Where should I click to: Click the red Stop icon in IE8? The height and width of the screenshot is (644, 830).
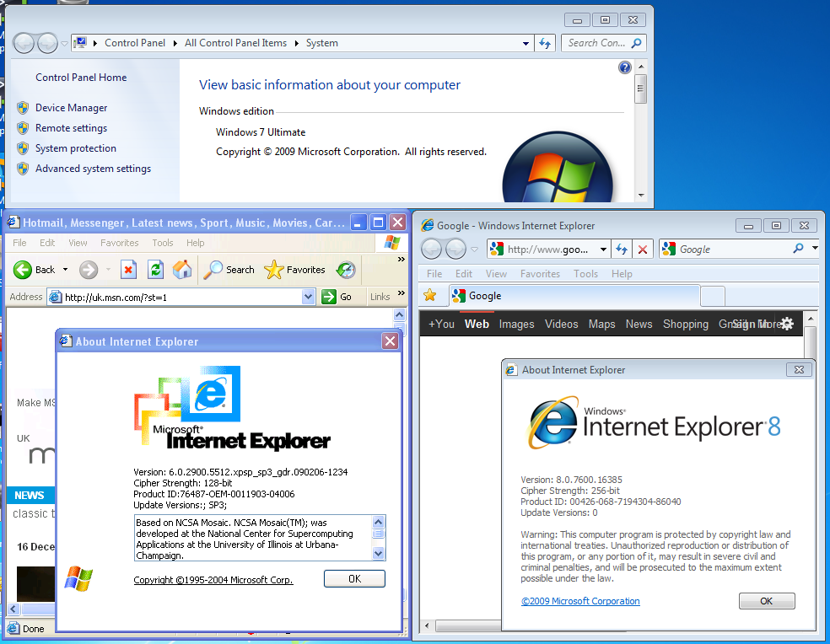pos(643,250)
